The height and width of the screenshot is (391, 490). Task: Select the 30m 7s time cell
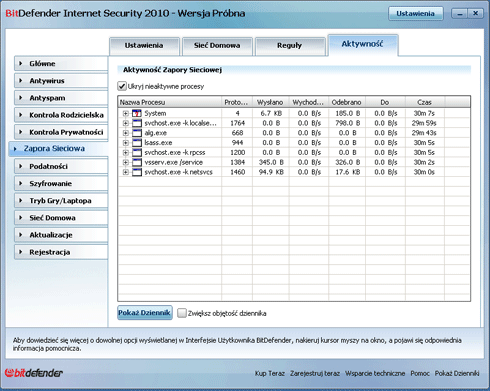pos(424,113)
